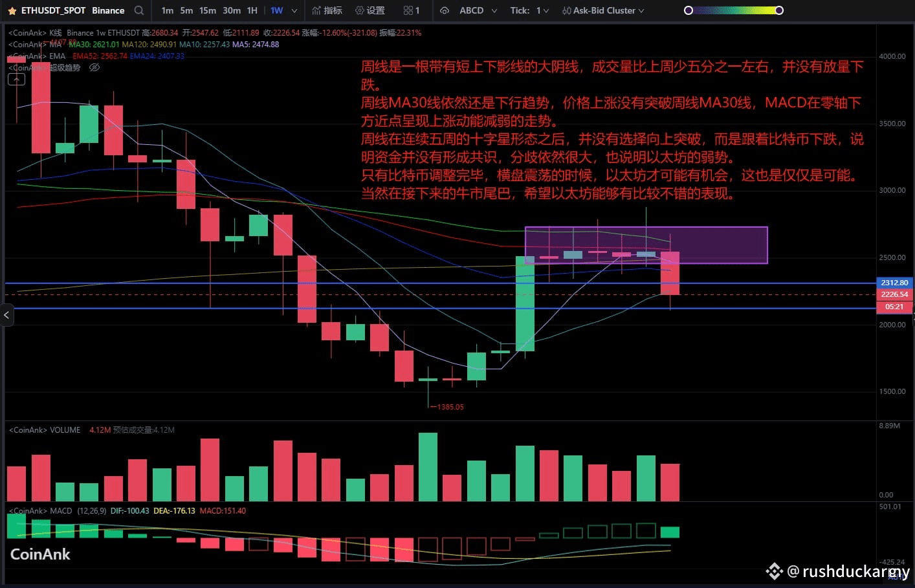
Task: Click the 3000.00 price axis label
Action: [892, 190]
